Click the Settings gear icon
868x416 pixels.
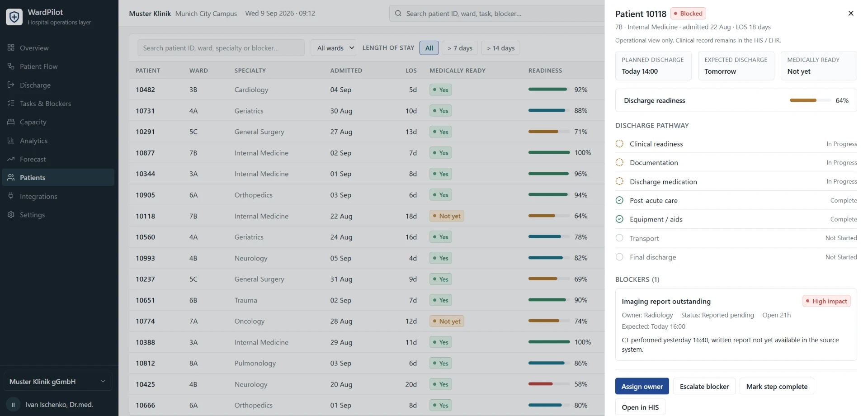click(11, 214)
